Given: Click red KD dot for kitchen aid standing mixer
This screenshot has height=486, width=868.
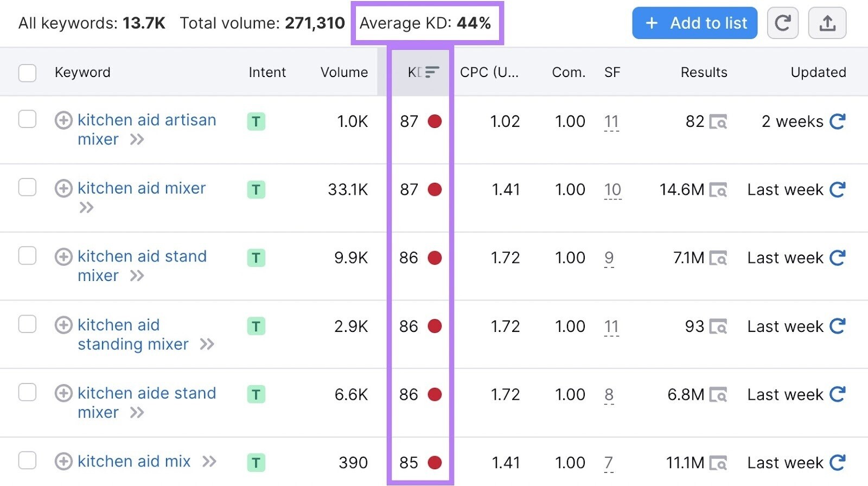Looking at the screenshot, I should [x=435, y=326].
